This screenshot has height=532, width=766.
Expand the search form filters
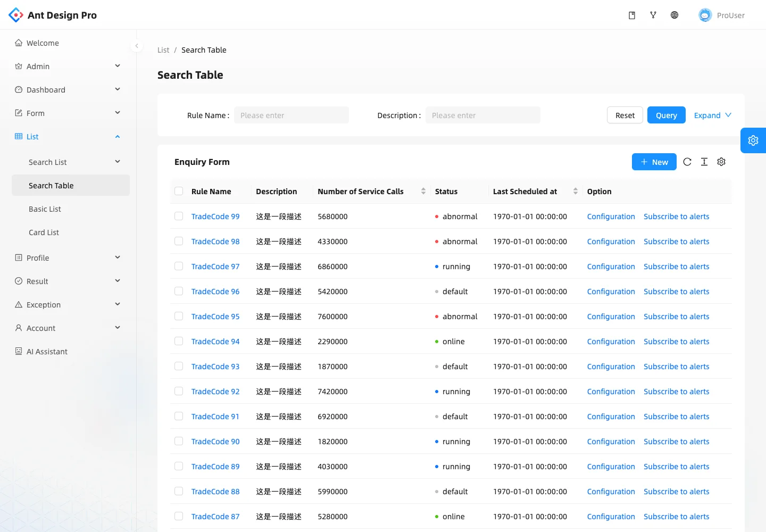pyautogui.click(x=713, y=115)
